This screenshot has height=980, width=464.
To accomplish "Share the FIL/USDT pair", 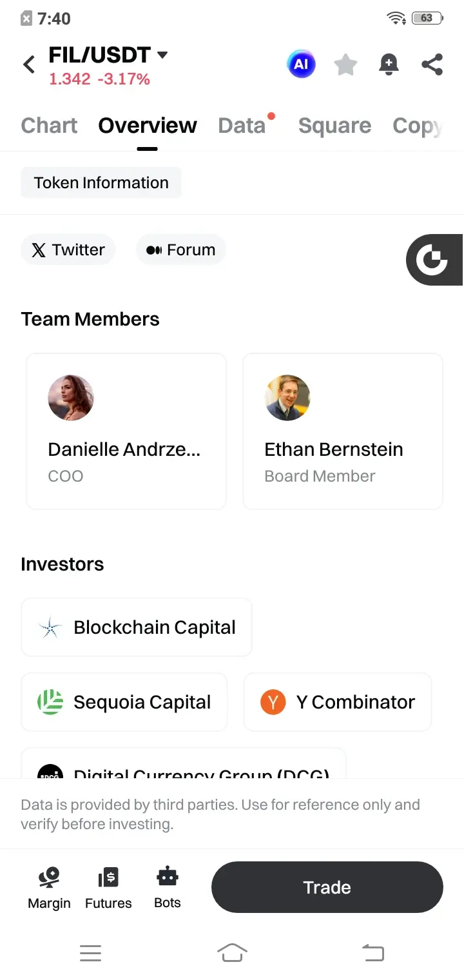I will (x=432, y=64).
